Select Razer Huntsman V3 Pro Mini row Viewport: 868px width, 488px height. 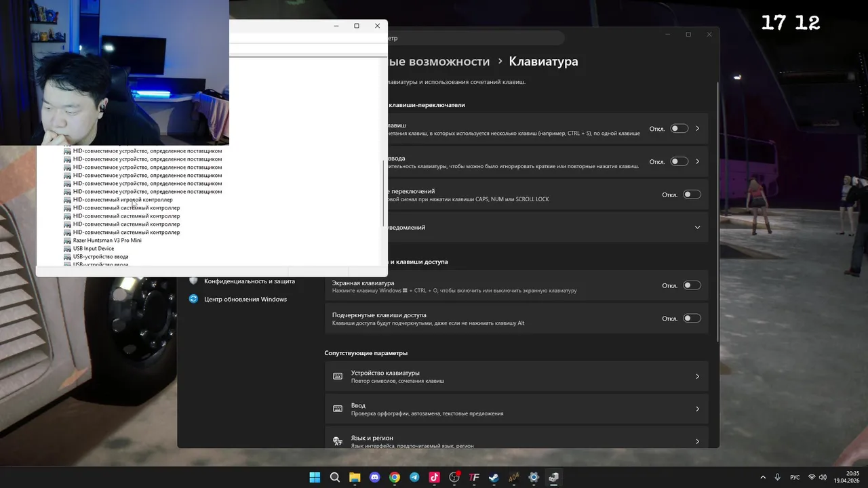point(107,241)
